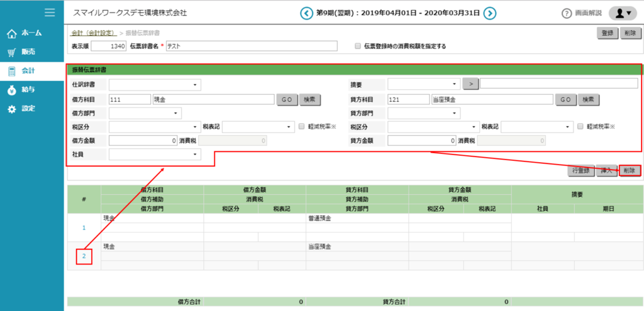Toggle the hamburger sidebar menu icon
This screenshot has width=644, height=311.
click(50, 13)
